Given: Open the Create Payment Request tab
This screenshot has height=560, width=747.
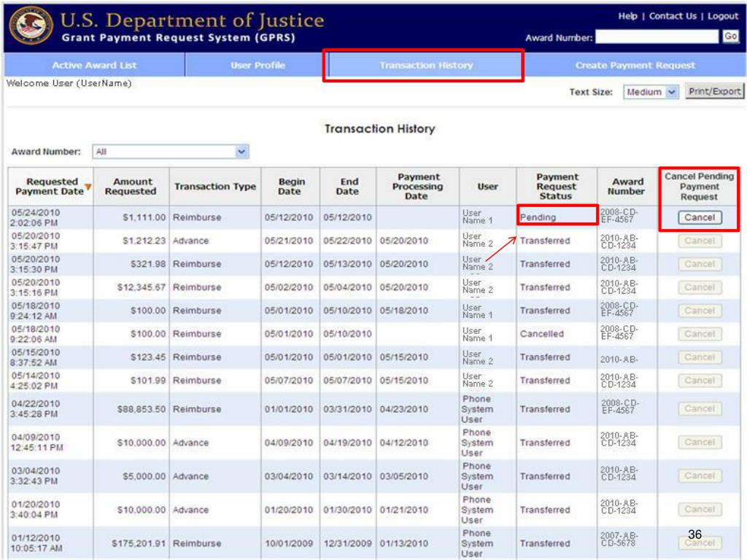Looking at the screenshot, I should coord(635,66).
